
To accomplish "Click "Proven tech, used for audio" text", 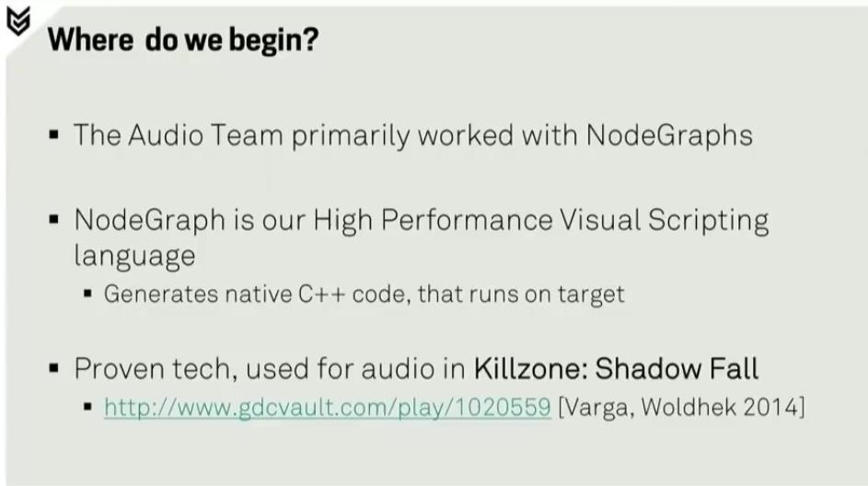I will point(270,369).
